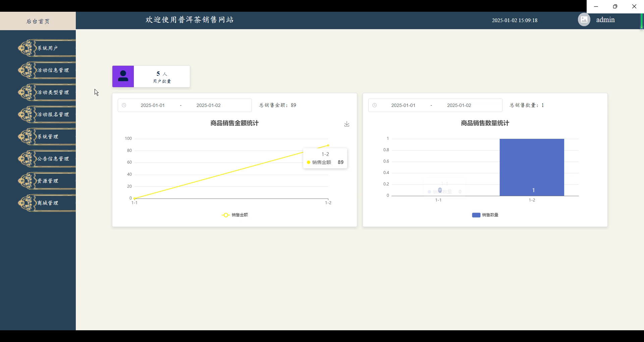This screenshot has height=342, width=644.
Task: Click the 商品销售金额统计 chart title
Action: tap(234, 123)
